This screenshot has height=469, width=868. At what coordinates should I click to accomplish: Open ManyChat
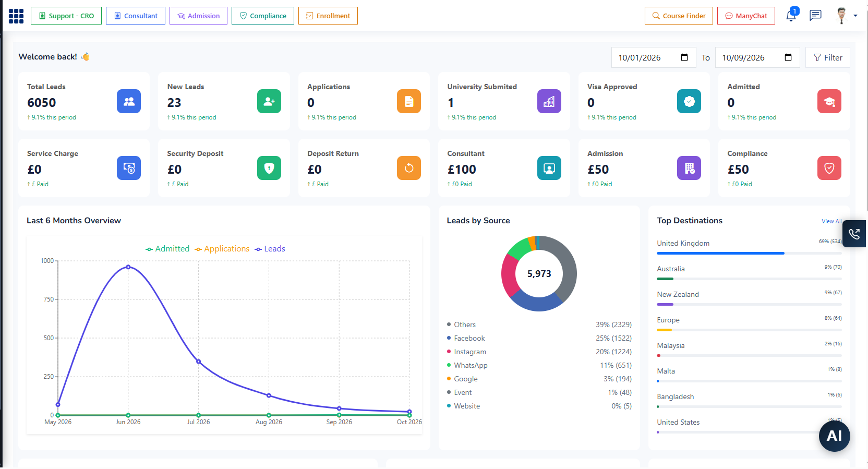coord(746,16)
